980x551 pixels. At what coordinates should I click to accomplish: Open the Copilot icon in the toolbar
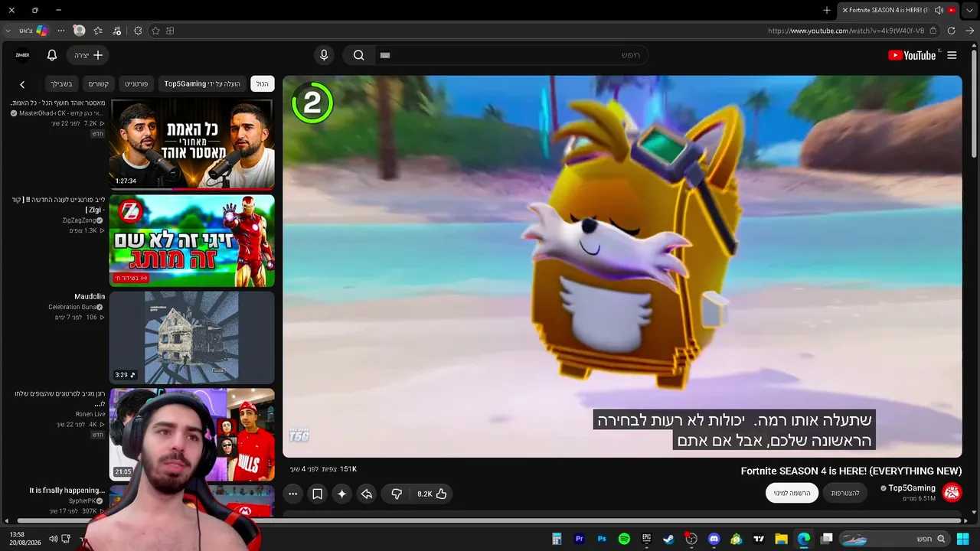point(42,31)
